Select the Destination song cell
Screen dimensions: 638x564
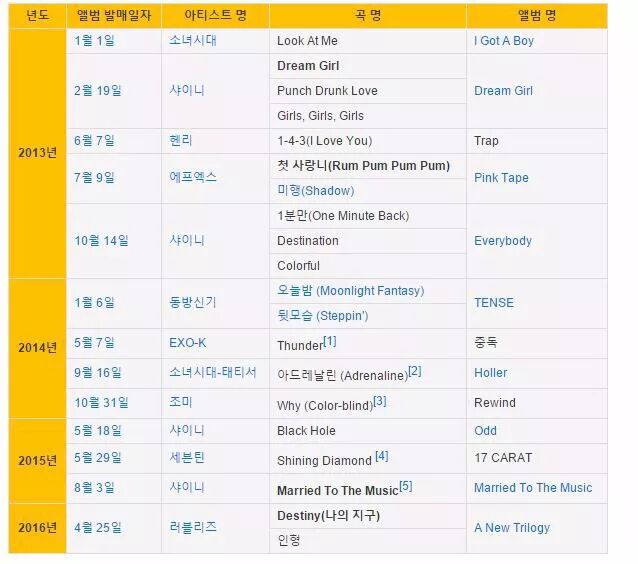(x=368, y=241)
